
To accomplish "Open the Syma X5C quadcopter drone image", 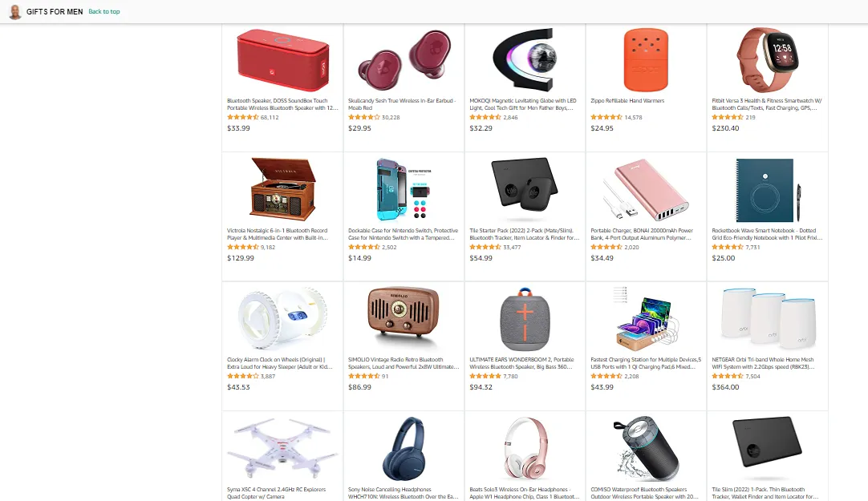I will (x=282, y=448).
